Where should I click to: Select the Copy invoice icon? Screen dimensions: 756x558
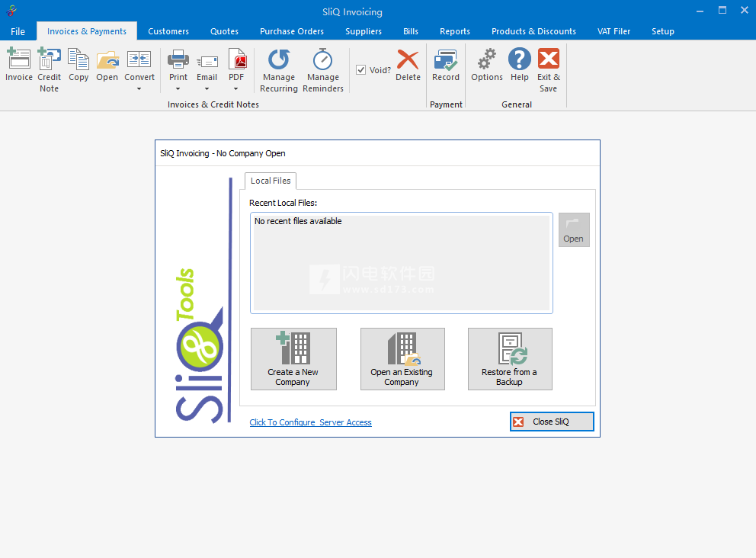(78, 65)
